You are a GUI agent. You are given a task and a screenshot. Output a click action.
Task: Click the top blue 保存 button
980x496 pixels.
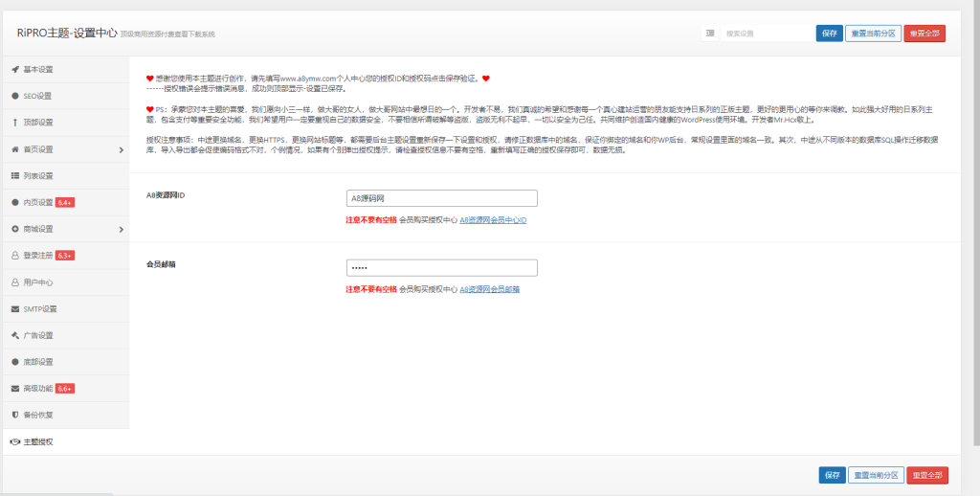tap(830, 34)
